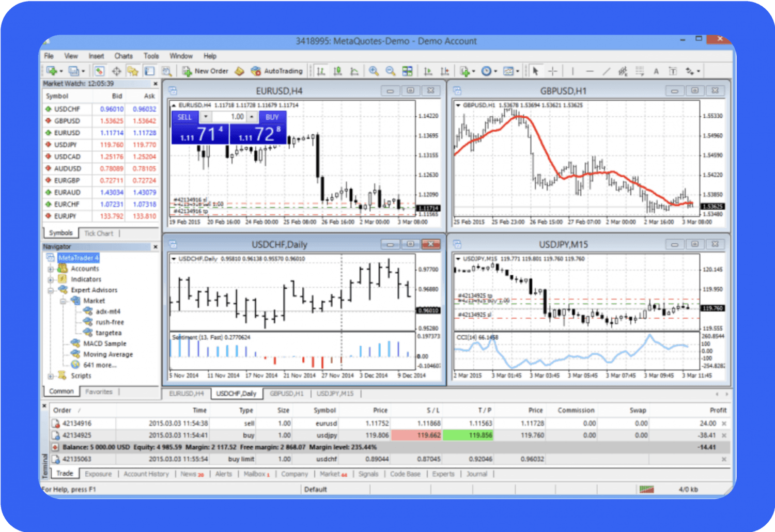Select the GBPUSD,H1 chart tab
The height and width of the screenshot is (532, 775).
(x=287, y=394)
